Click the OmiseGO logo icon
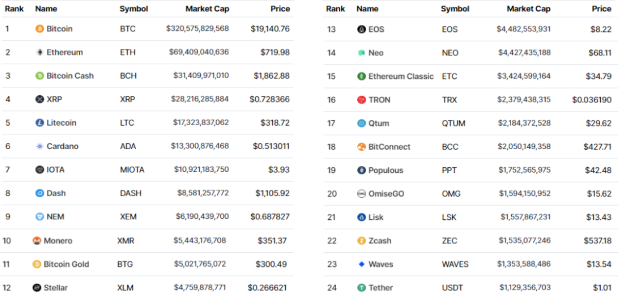This screenshot has height=296, width=644. click(x=361, y=194)
